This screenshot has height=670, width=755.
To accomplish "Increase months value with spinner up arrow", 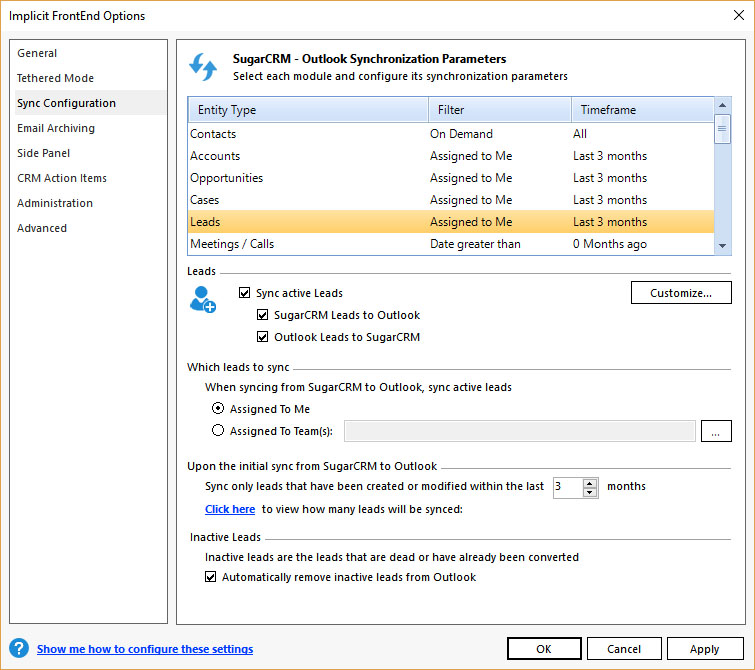I will pyautogui.click(x=589, y=482).
